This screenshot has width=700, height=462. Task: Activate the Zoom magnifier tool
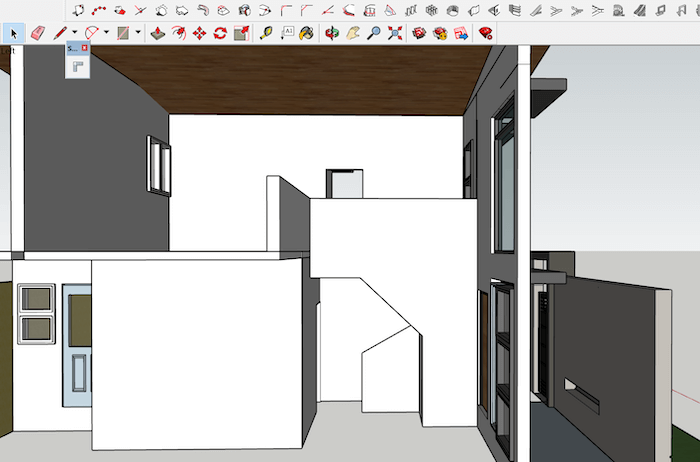374,33
